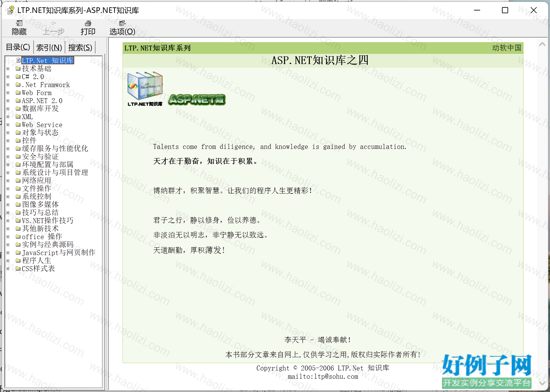Click the folder icon beside 网络应用
The height and width of the screenshot is (392, 550).
tap(18, 181)
